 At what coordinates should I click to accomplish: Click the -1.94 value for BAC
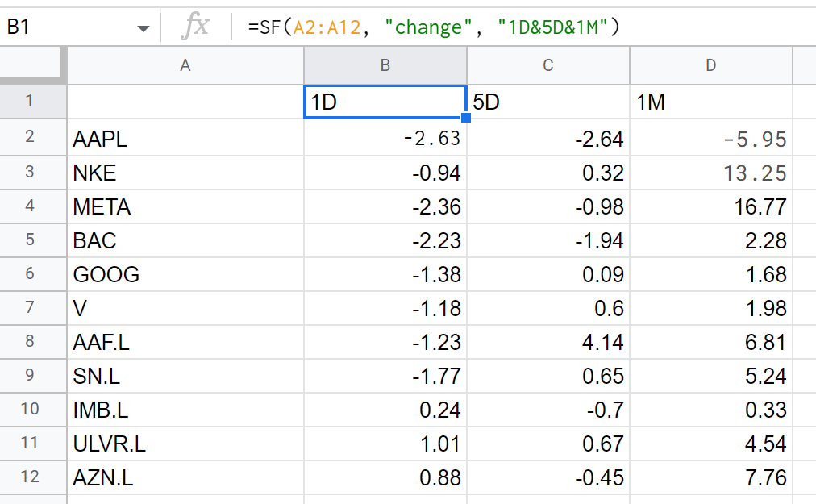(x=548, y=240)
